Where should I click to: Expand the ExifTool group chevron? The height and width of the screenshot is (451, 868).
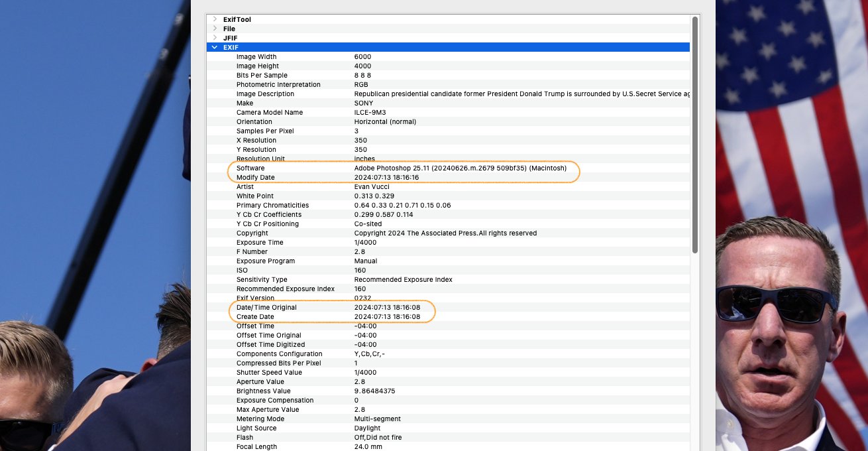[215, 19]
